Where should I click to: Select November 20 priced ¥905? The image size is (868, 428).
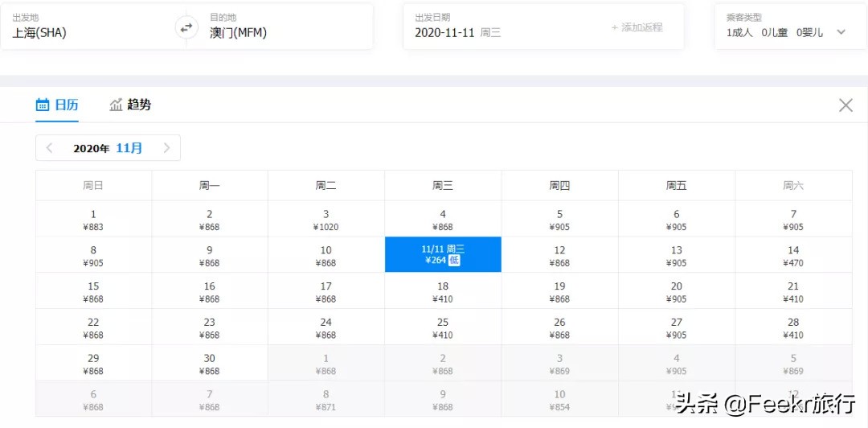pyautogui.click(x=677, y=291)
